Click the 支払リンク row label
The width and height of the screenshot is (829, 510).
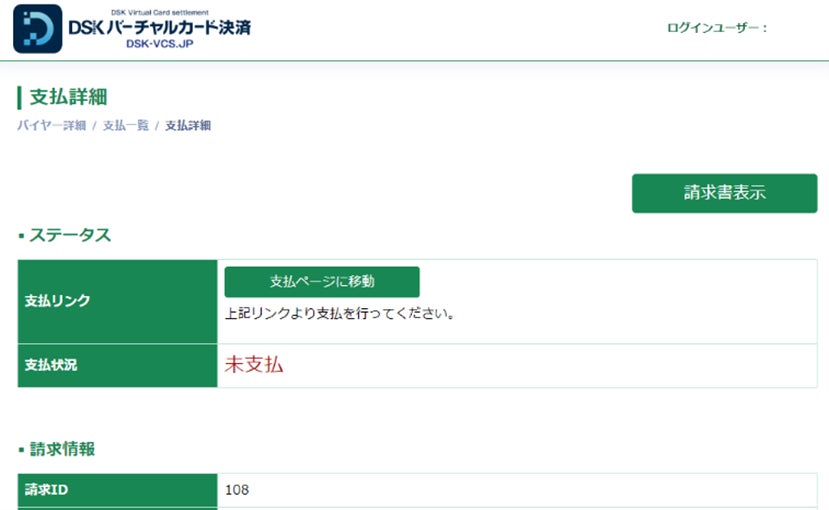(x=58, y=301)
